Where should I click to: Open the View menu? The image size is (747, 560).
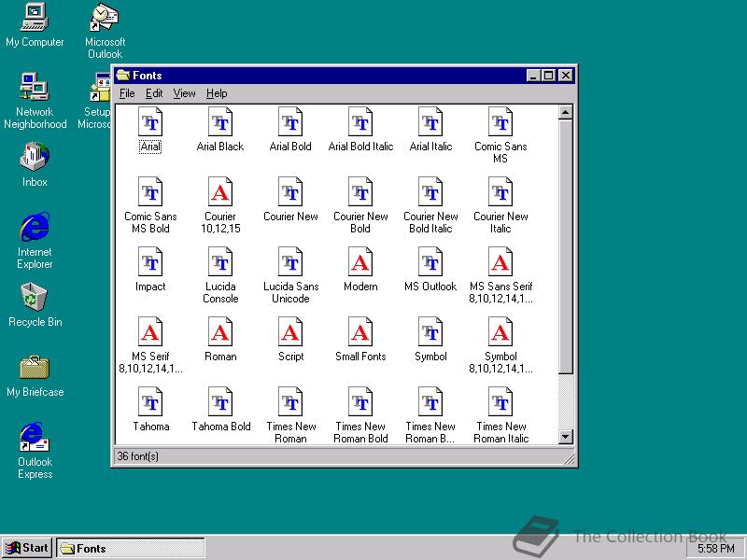pyautogui.click(x=184, y=93)
